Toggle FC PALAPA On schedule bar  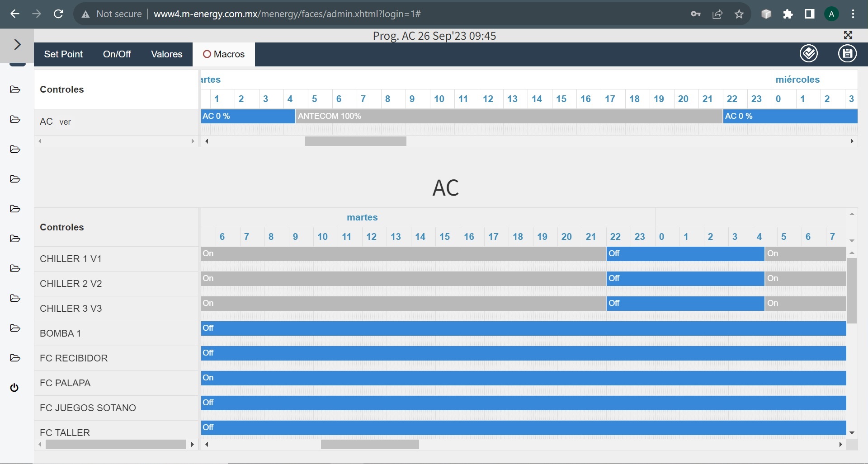(x=523, y=378)
